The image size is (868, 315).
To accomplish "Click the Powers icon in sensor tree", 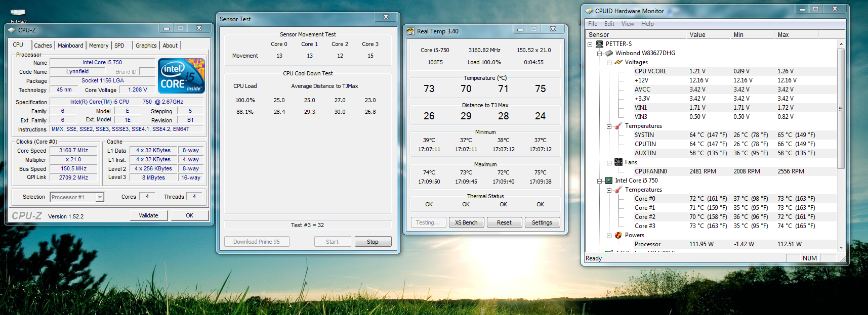I will pos(618,235).
